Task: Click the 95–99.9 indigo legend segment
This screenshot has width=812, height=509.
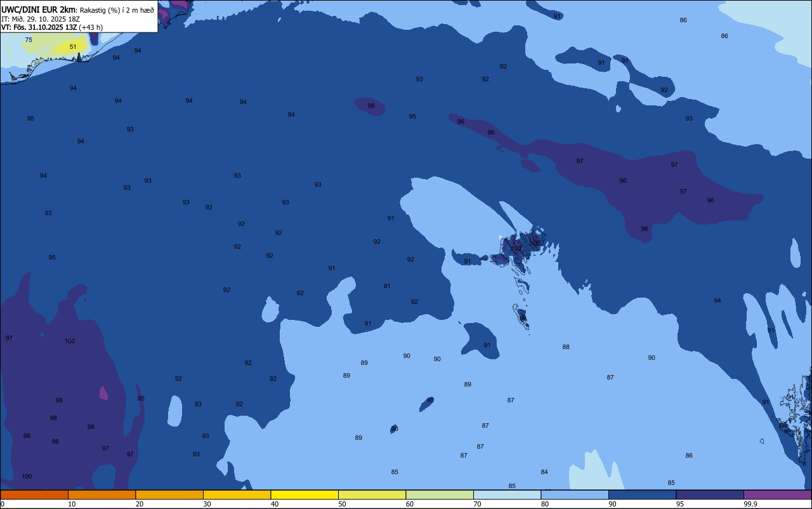Action: pos(710,494)
